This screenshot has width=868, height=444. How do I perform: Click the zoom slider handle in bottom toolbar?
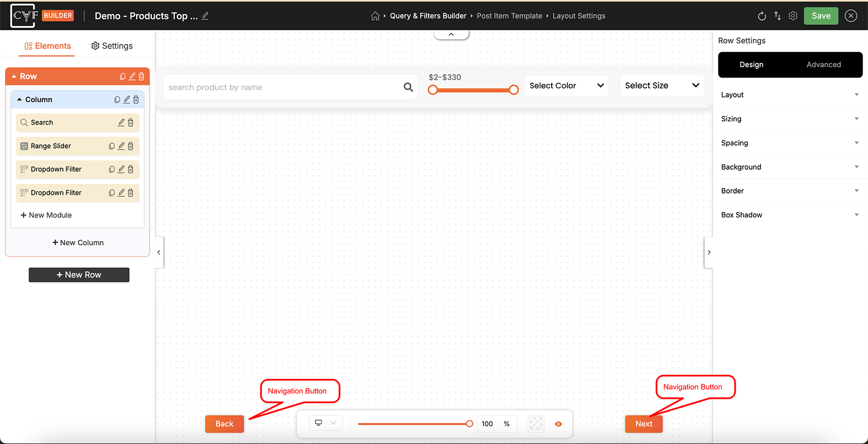pyautogui.click(x=469, y=424)
